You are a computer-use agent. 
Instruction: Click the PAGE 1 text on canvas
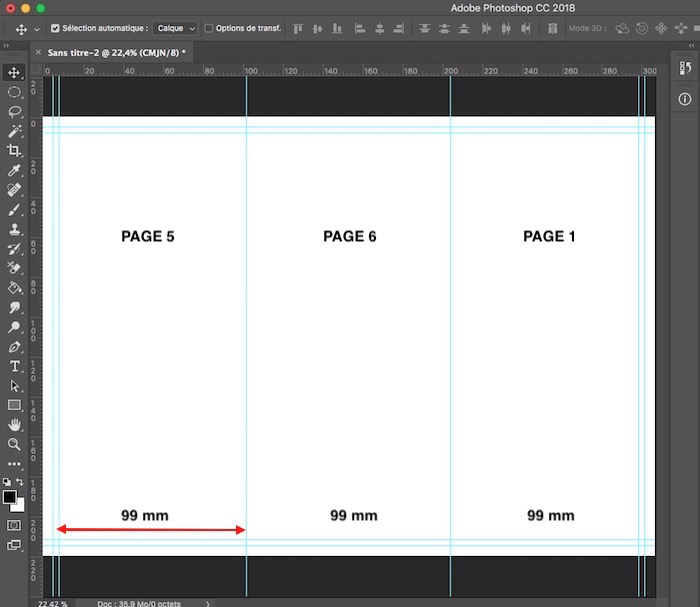click(549, 236)
